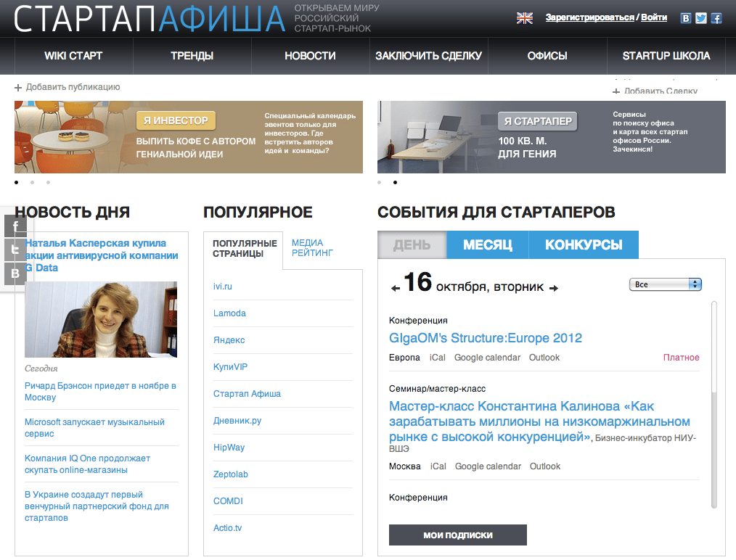Open В Украине создадут венчурный фонд link
This screenshot has width=736, height=560.
[x=97, y=506]
